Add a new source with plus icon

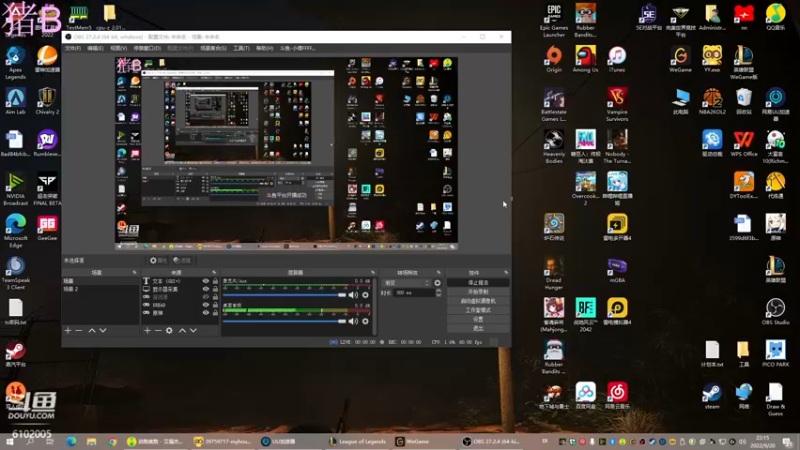coord(147,331)
